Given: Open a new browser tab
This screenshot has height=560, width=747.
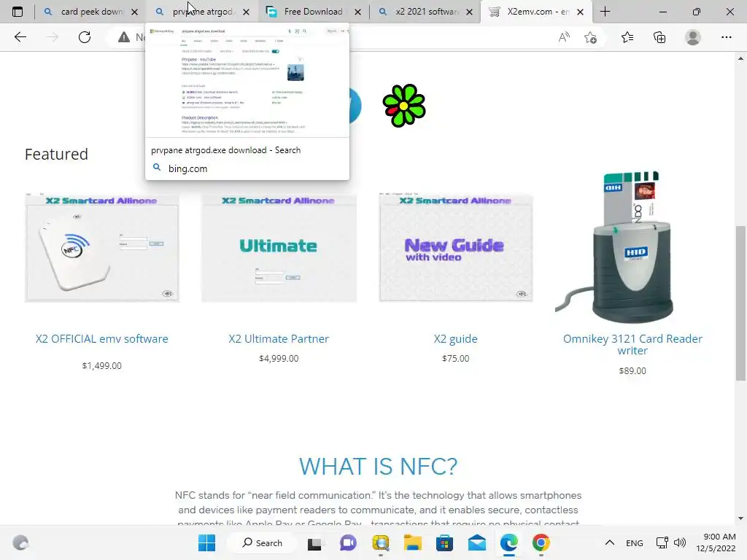Looking at the screenshot, I should (605, 12).
